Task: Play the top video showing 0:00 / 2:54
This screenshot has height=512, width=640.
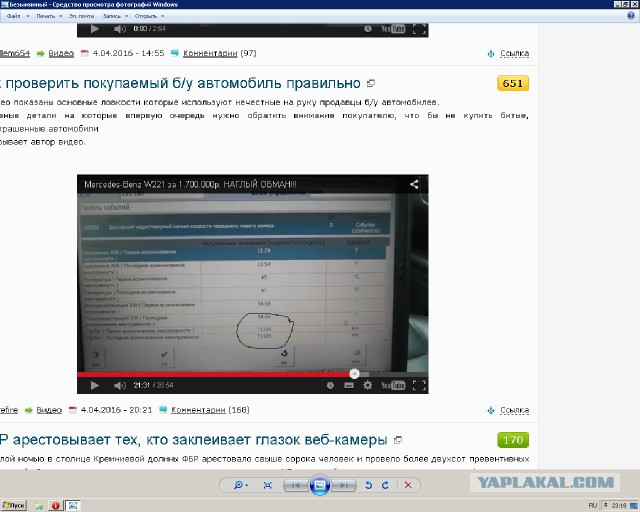Action: [x=95, y=29]
